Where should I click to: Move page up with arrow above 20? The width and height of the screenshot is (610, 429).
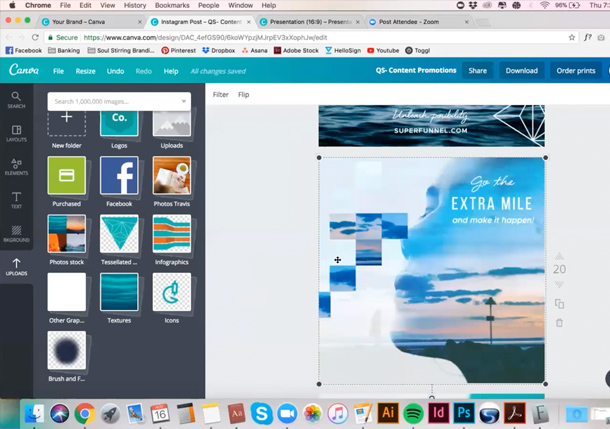559,256
